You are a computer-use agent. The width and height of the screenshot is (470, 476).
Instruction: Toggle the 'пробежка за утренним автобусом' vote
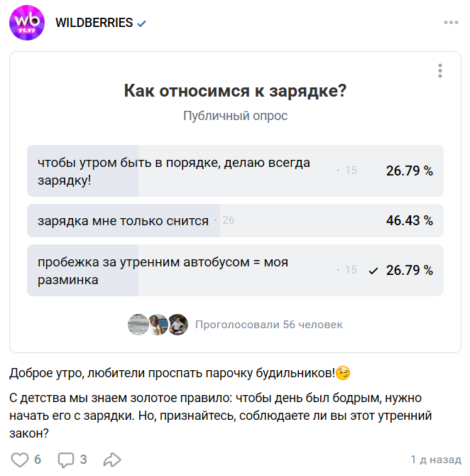point(163,271)
